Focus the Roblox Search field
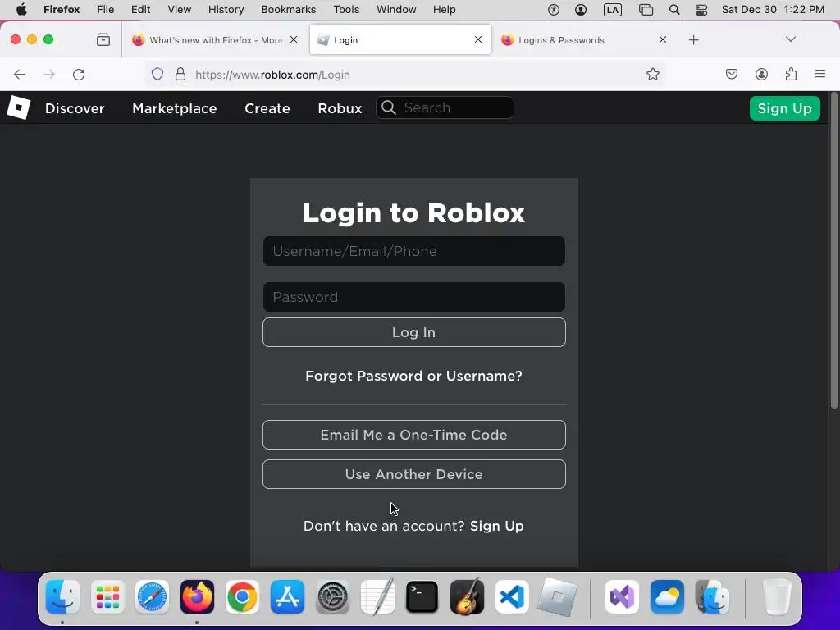Viewport: 840px width, 630px height. [445, 107]
